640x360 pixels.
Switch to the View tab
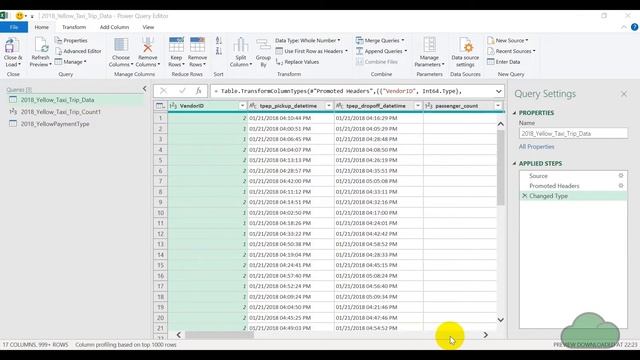[x=148, y=27]
